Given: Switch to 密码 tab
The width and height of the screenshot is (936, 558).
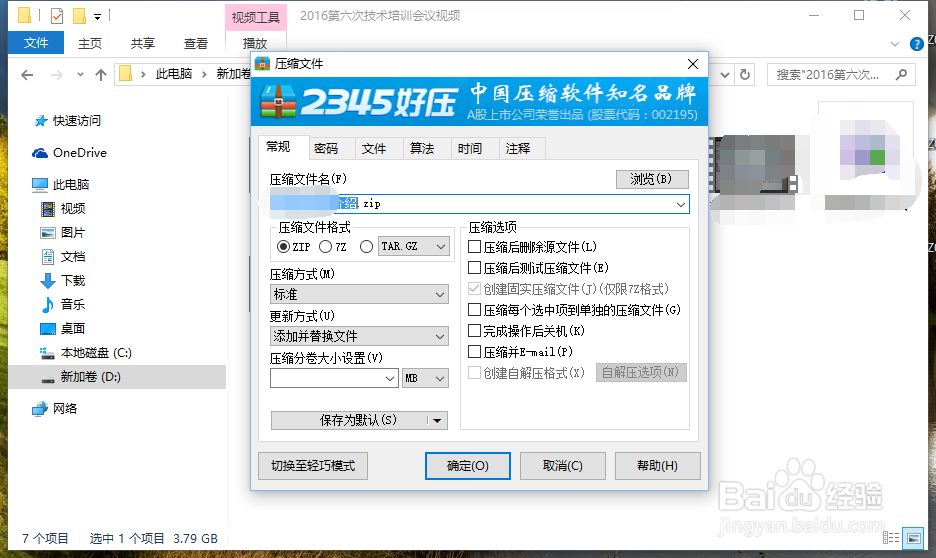Looking at the screenshot, I should coord(326,149).
